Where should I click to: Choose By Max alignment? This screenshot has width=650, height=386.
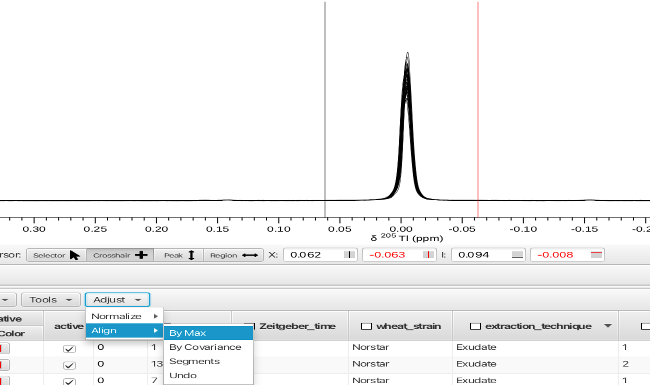[x=209, y=333]
